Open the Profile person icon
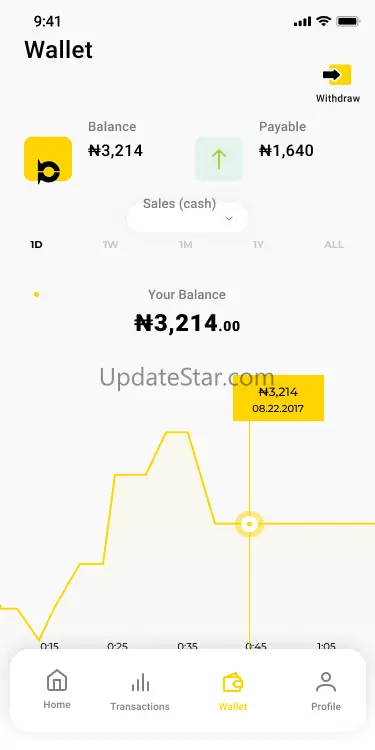375x750 pixels. 326,682
